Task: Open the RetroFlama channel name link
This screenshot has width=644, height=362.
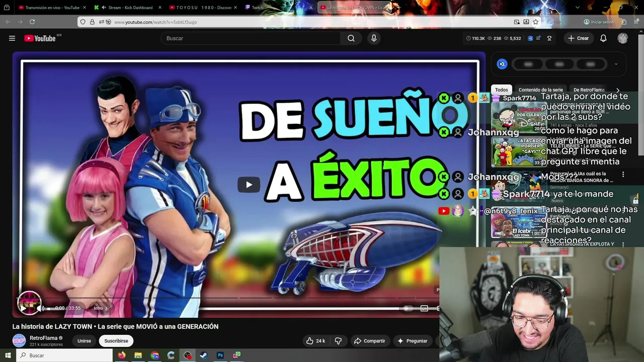Action: click(44, 338)
